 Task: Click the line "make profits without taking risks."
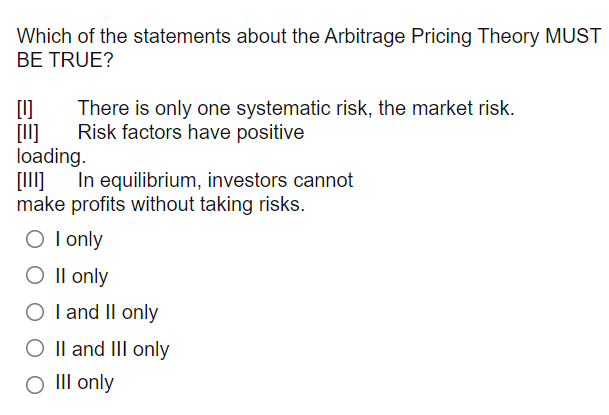point(161,204)
